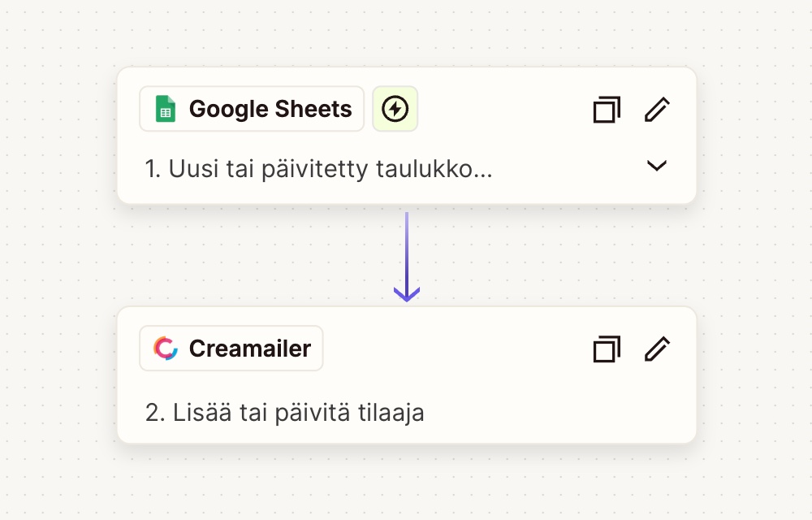Click the copy icon on the Creamailer card
The height and width of the screenshot is (520, 812).
pos(606,348)
